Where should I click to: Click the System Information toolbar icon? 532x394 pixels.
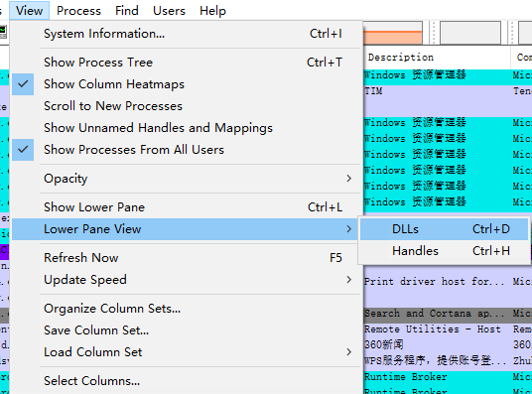tap(3, 32)
